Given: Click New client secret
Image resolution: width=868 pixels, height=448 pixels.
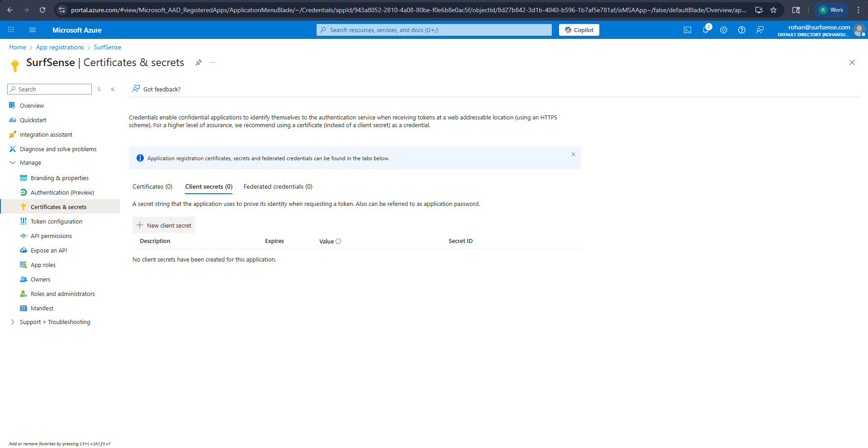Looking at the screenshot, I should click(x=164, y=225).
